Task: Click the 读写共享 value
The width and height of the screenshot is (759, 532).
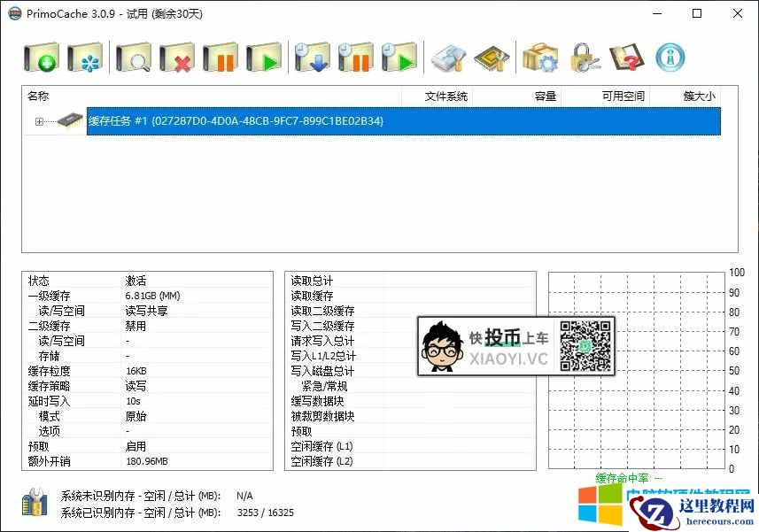Action: [x=146, y=311]
